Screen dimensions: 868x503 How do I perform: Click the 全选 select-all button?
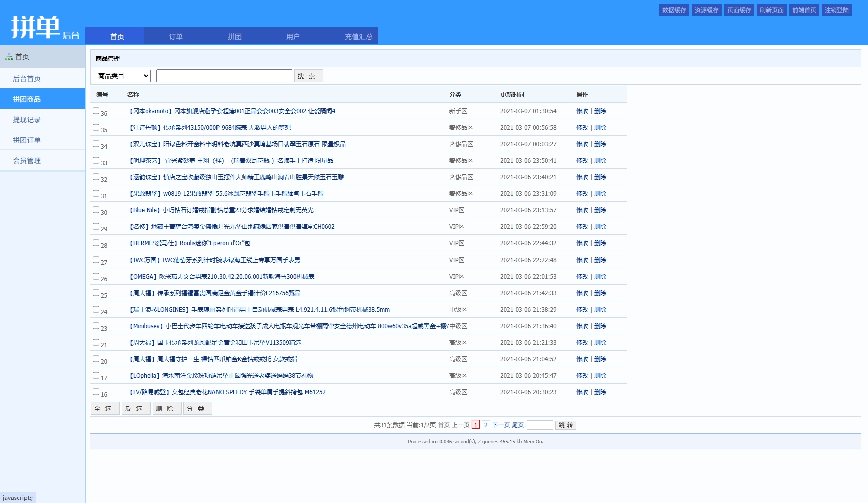click(105, 409)
